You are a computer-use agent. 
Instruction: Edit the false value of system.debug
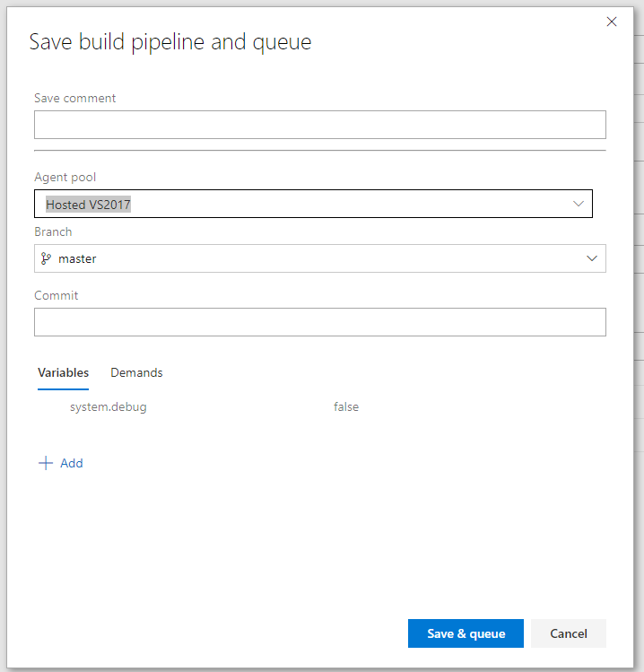[346, 406]
